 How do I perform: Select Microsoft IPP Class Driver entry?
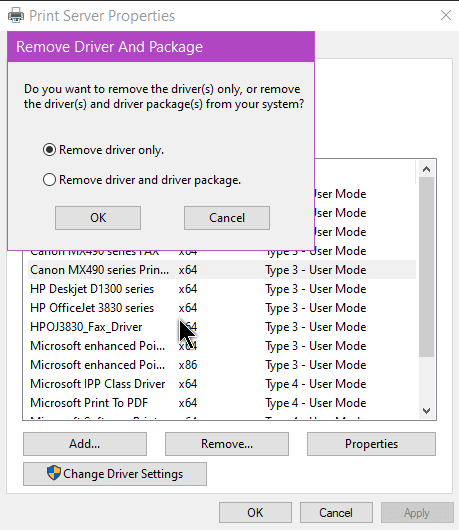[222, 384]
